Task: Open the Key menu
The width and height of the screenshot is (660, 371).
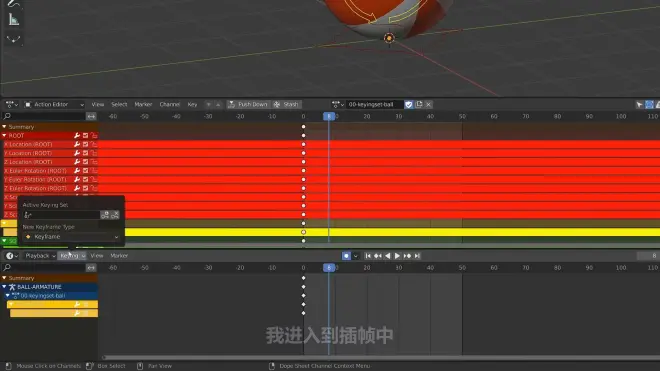Action: pos(192,104)
